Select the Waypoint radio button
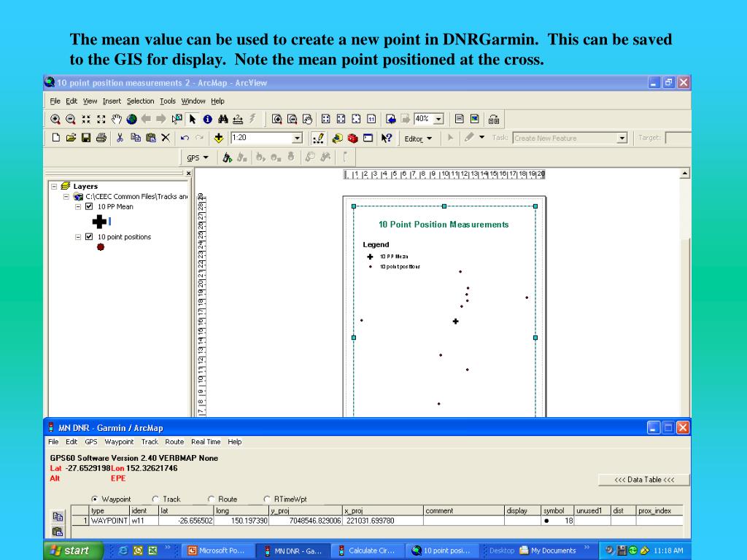 (94, 499)
